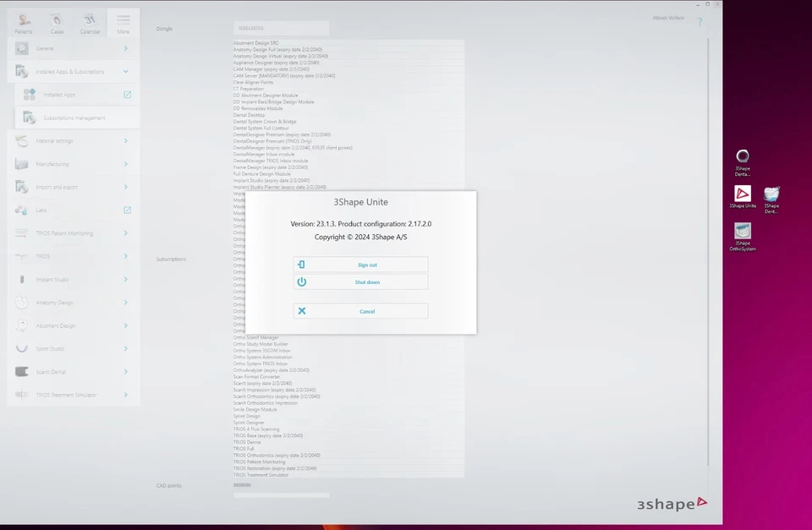Click the Help question mark icon
This screenshot has height=530, width=812.
[699, 22]
